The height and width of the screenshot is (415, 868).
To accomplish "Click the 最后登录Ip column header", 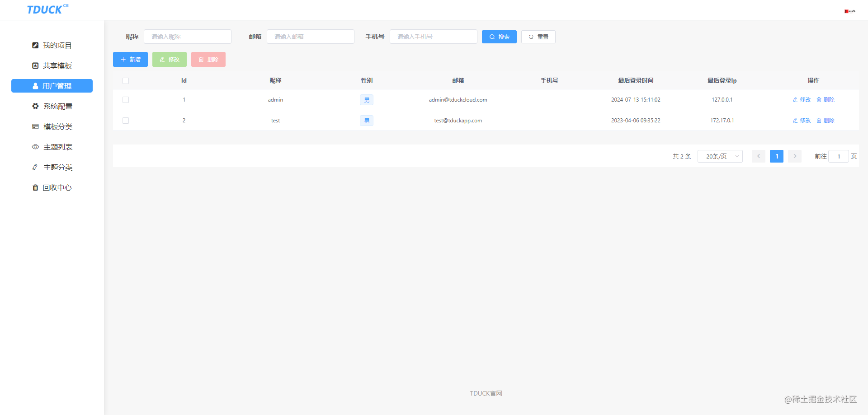I will 722,80.
